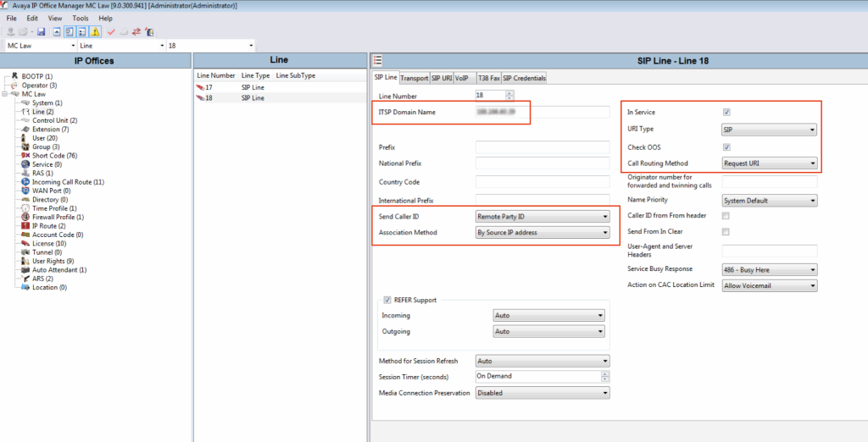Enable Send From In Clear checkbox

(x=726, y=231)
